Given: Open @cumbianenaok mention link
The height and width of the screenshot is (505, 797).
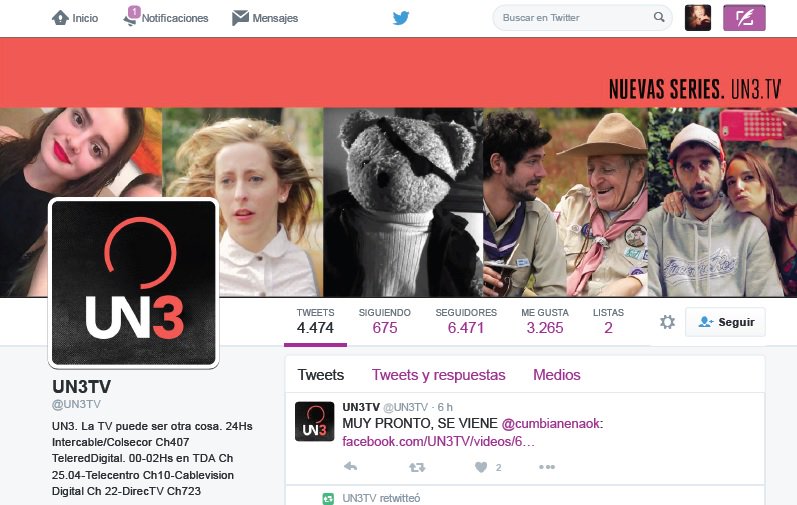Looking at the screenshot, I should (550, 423).
